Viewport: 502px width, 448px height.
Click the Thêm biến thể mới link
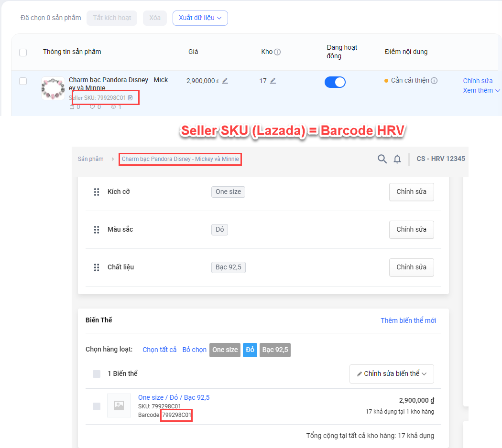tap(408, 320)
